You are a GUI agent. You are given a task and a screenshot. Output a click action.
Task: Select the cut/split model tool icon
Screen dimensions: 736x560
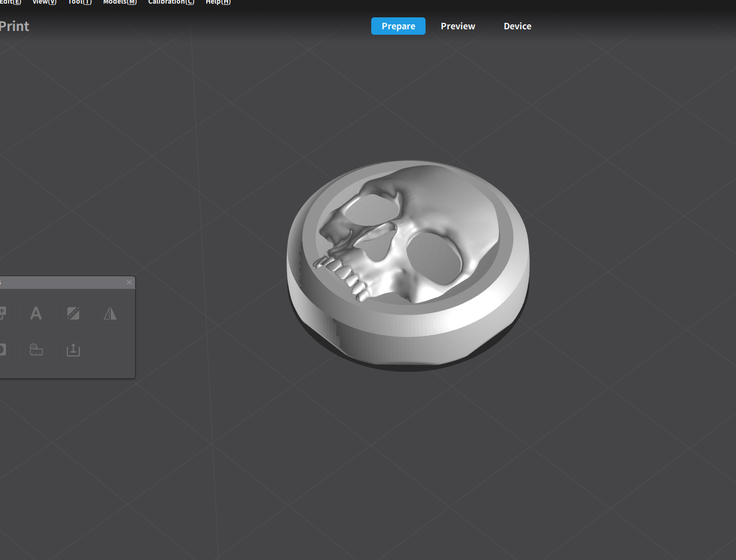tap(73, 313)
